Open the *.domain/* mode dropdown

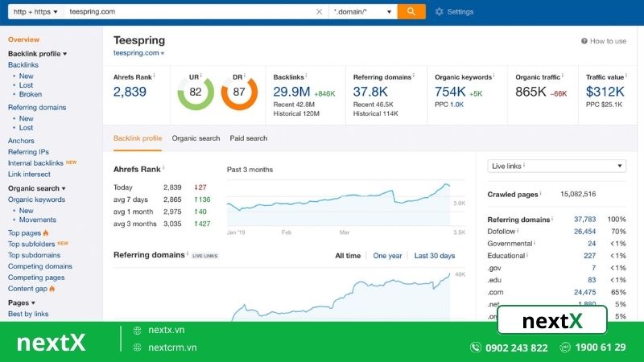[x=363, y=12]
